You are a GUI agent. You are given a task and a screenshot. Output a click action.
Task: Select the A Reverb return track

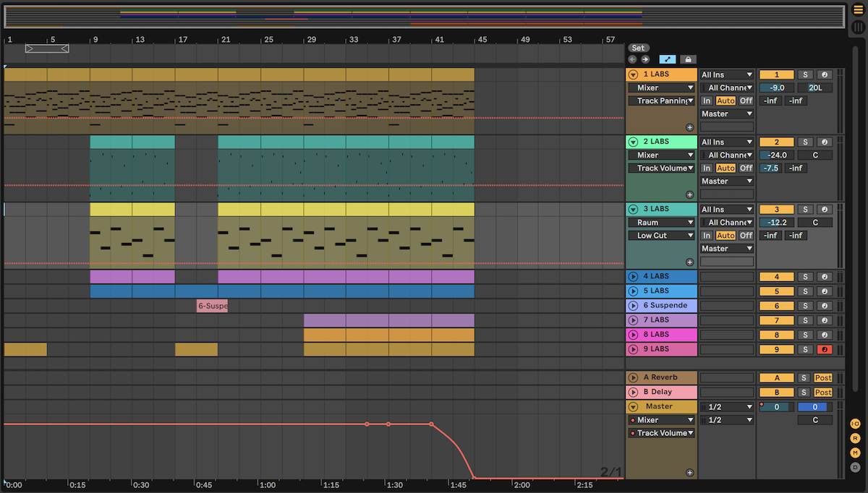pos(662,378)
